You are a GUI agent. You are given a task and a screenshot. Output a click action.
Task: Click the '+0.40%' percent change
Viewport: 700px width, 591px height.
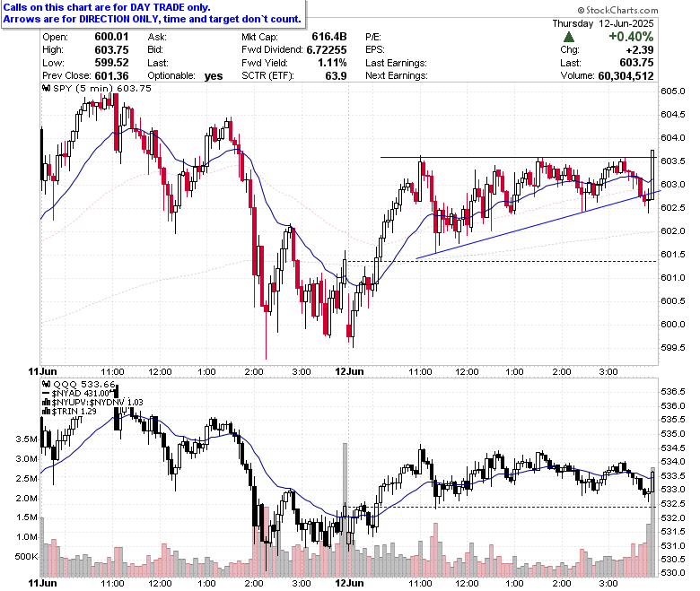coord(631,37)
